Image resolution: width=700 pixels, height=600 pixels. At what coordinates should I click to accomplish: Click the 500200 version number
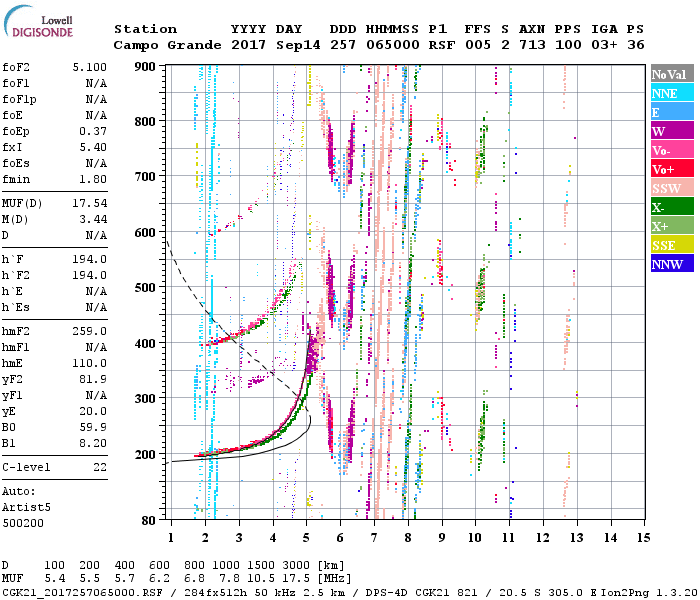point(23,523)
